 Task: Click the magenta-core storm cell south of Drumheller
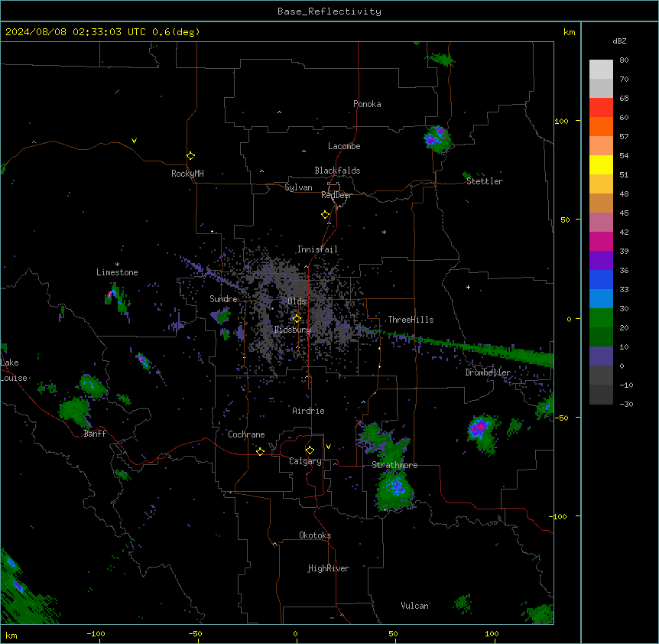pos(482,434)
